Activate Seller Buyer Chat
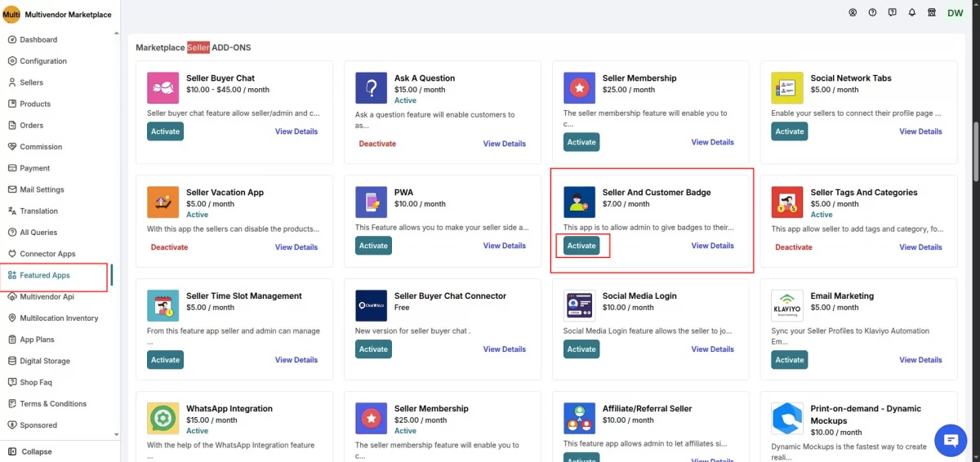The image size is (980, 462). tap(165, 131)
